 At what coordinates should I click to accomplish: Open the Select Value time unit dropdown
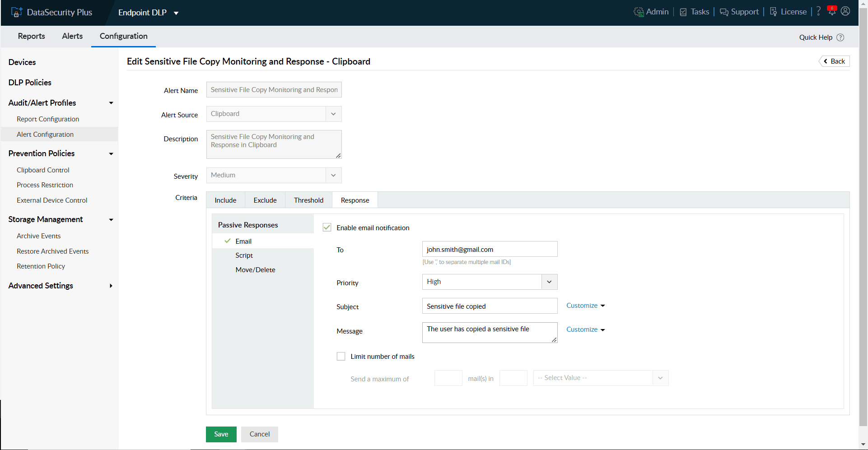[601, 378]
